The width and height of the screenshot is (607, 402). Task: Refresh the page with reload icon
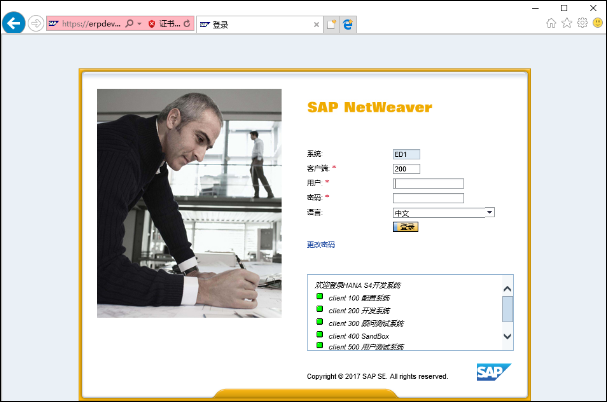click(187, 24)
